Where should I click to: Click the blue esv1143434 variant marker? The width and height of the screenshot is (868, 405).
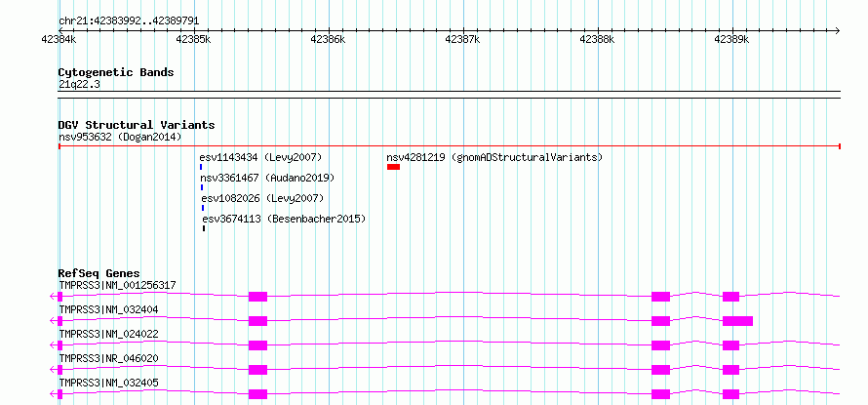coord(201,167)
